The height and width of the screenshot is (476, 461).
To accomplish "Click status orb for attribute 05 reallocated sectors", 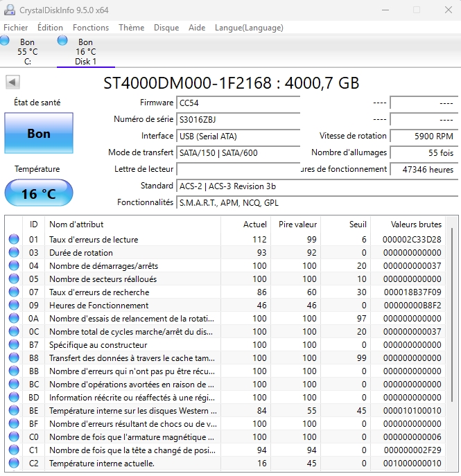I will [14, 279].
